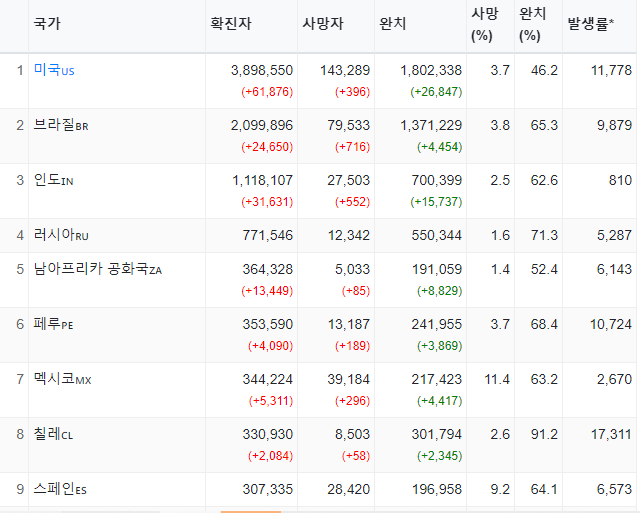Click the recovered increase (+26,847)
Viewport: 640px width, 513px height.
tap(436, 91)
